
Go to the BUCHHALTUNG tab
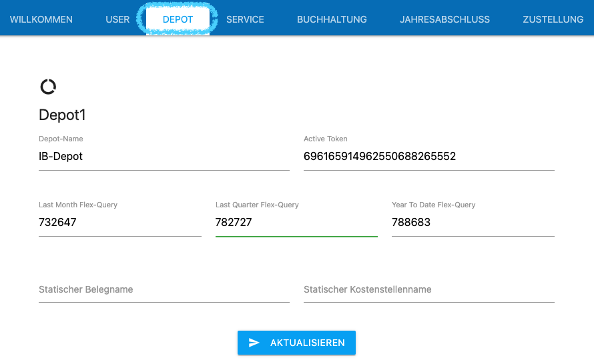[332, 19]
